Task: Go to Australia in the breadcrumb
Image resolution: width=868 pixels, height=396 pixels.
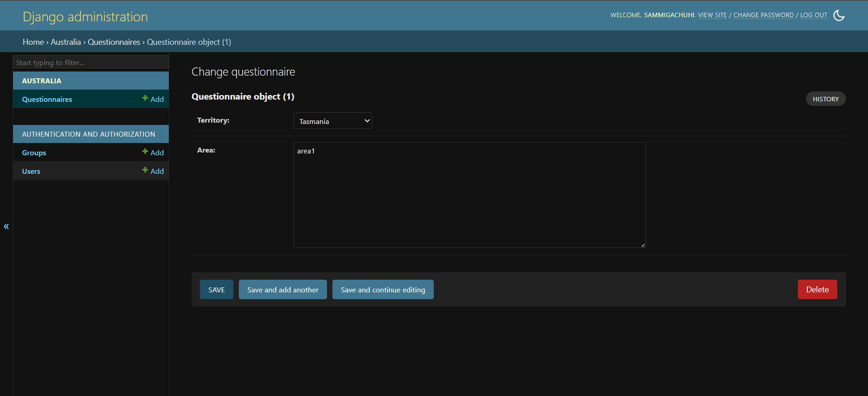Action: pyautogui.click(x=66, y=42)
